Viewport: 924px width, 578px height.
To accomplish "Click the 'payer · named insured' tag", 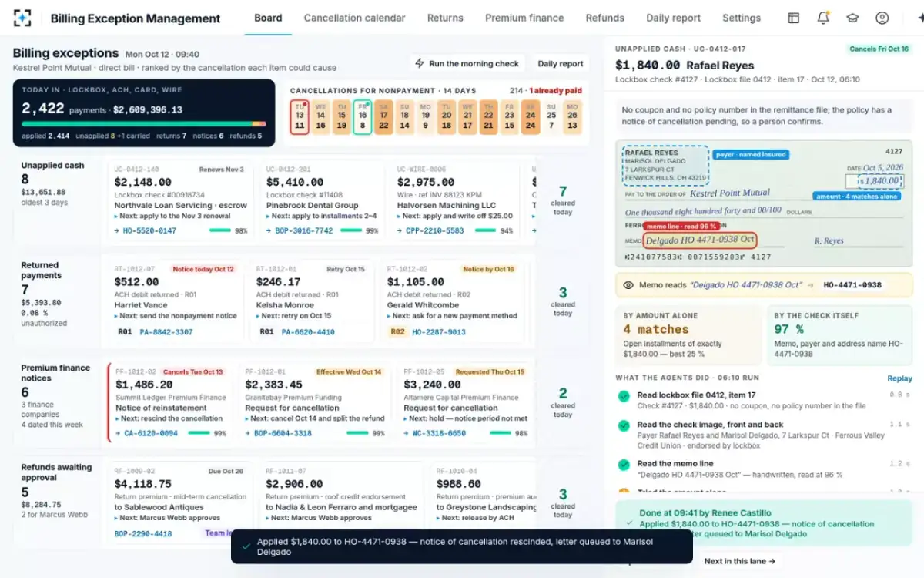I will tap(751, 155).
